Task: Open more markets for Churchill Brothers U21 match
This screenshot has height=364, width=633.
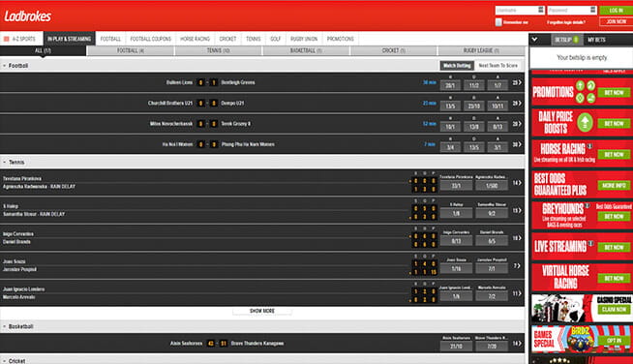Action: point(517,103)
